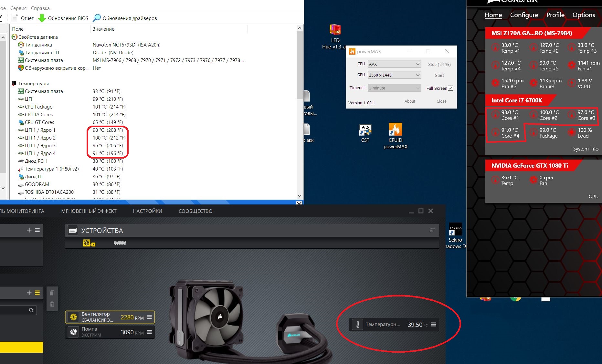
Task: Click the copy profile icon in Corsair sidebar
Action: point(52,293)
